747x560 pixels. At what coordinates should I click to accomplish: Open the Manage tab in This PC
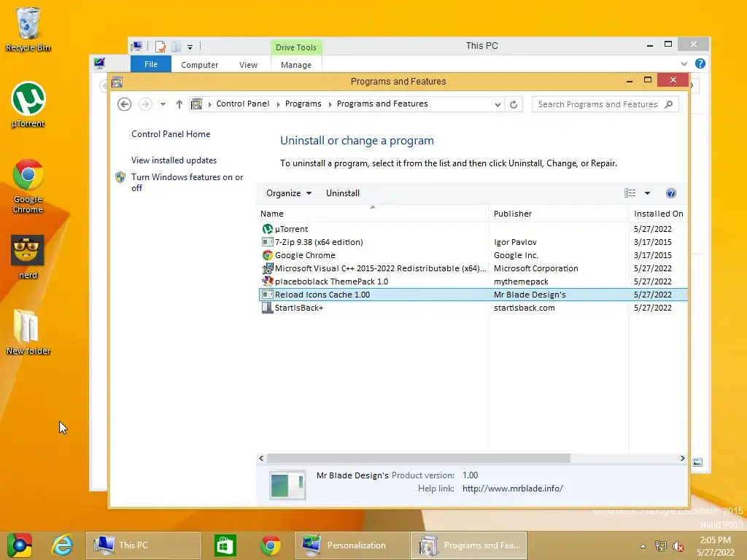[x=296, y=65]
